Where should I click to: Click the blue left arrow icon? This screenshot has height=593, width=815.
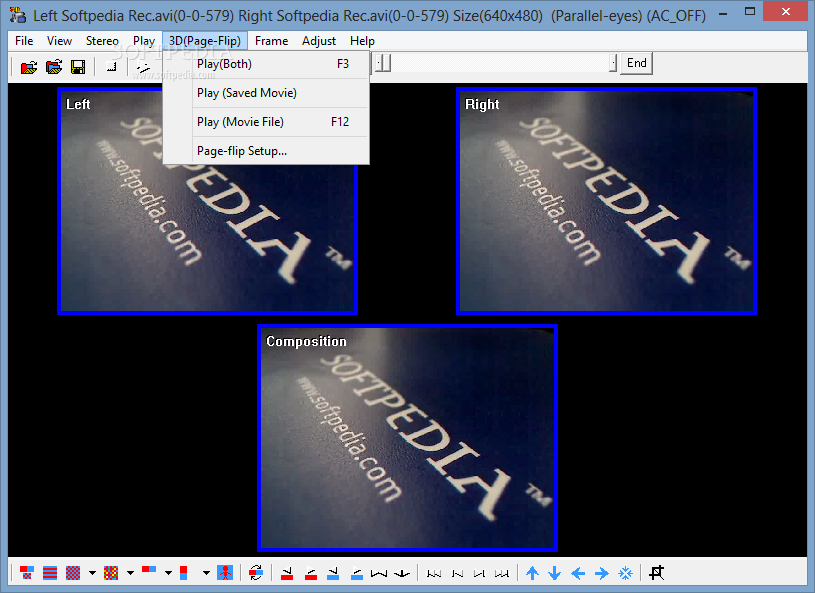[578, 573]
